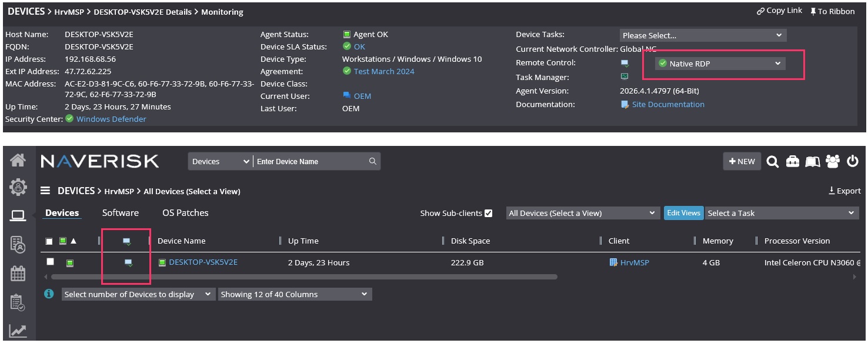Click the Current User icon beside OEM

click(346, 95)
